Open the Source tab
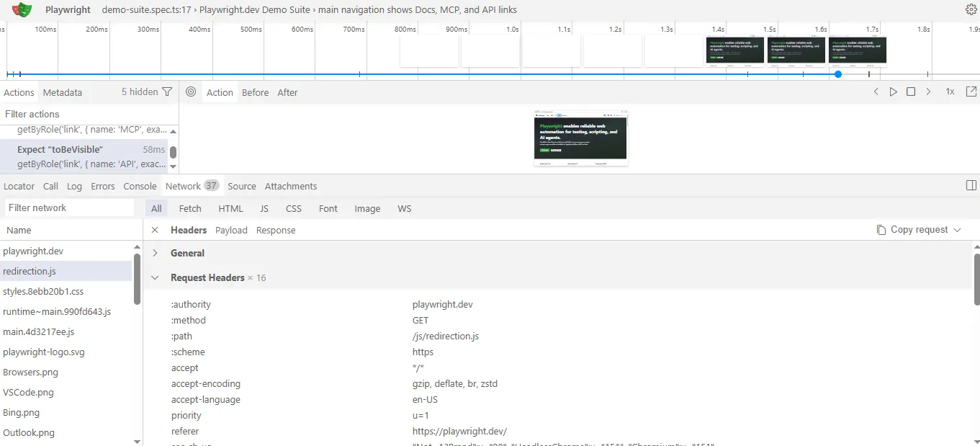Screen dimensions: 980x446 click(242, 186)
